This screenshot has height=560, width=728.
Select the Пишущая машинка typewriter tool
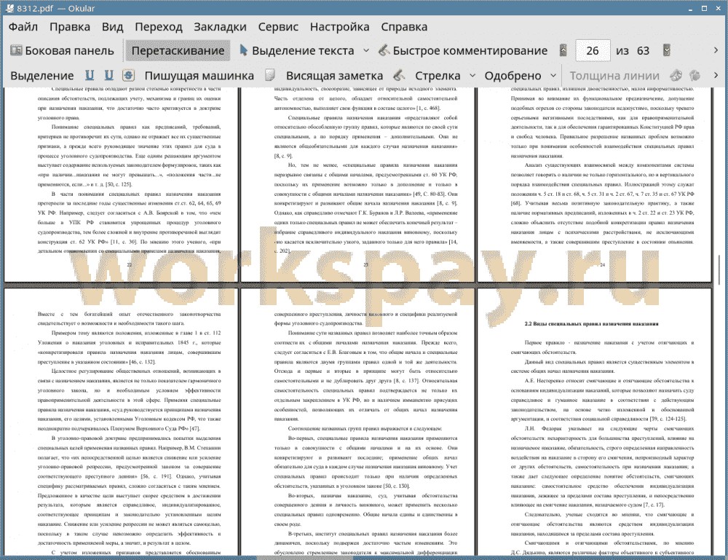[199, 76]
